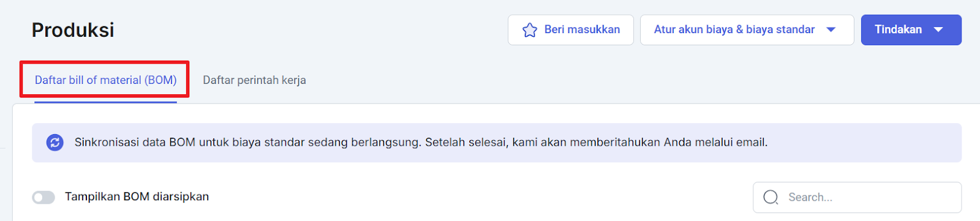Click the blue sync icon in the banner
Viewport: 980px width, 221px height.
[x=55, y=143]
